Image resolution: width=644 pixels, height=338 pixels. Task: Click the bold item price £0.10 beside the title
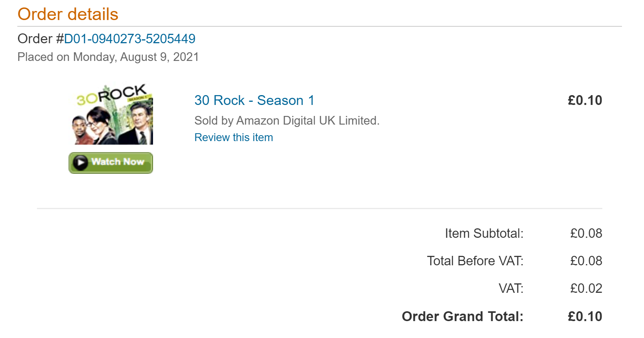585,101
